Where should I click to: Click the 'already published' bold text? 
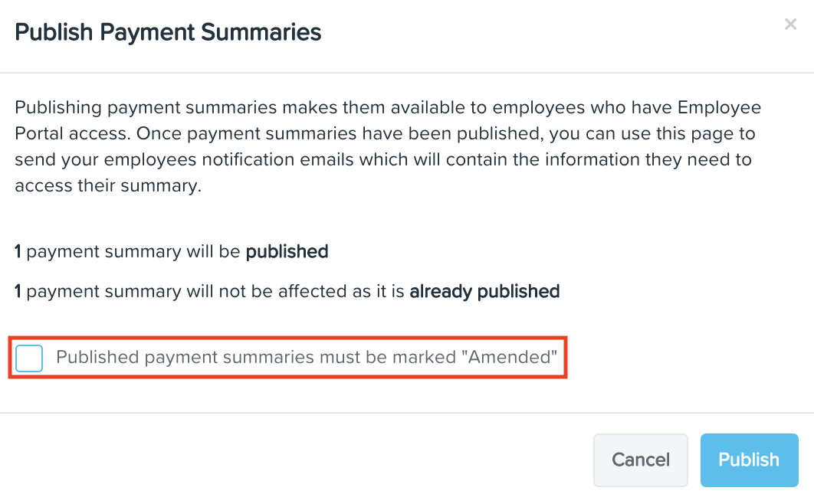[x=484, y=291]
